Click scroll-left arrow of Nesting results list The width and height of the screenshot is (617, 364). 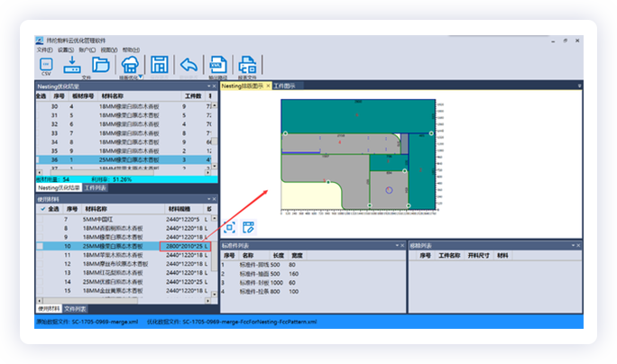[39, 173]
